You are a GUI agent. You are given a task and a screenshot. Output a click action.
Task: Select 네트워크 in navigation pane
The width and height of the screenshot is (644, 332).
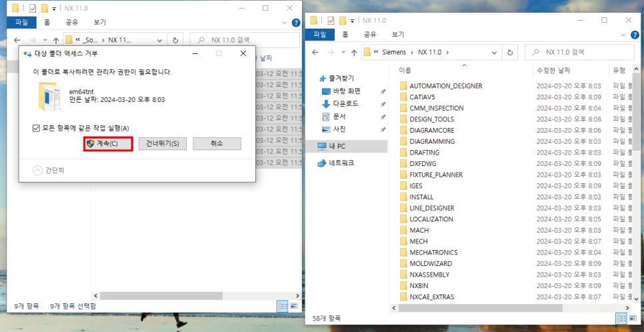[342, 163]
